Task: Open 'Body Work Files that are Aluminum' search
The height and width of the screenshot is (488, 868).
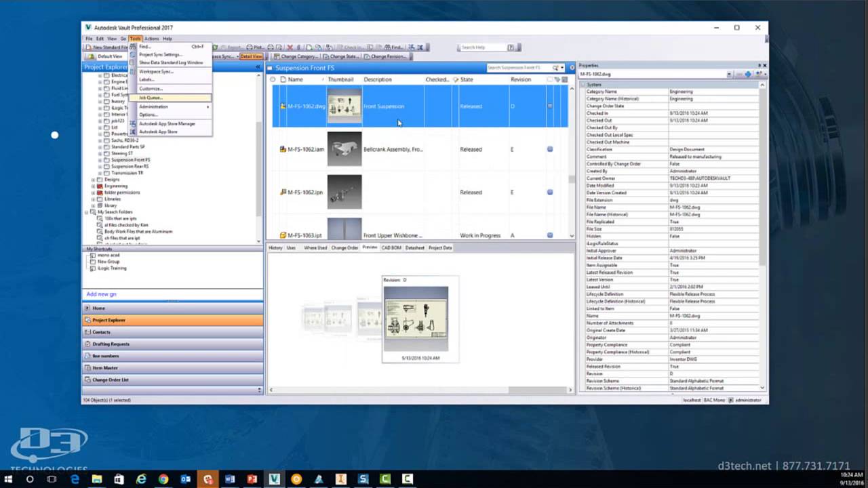Action: click(x=138, y=231)
